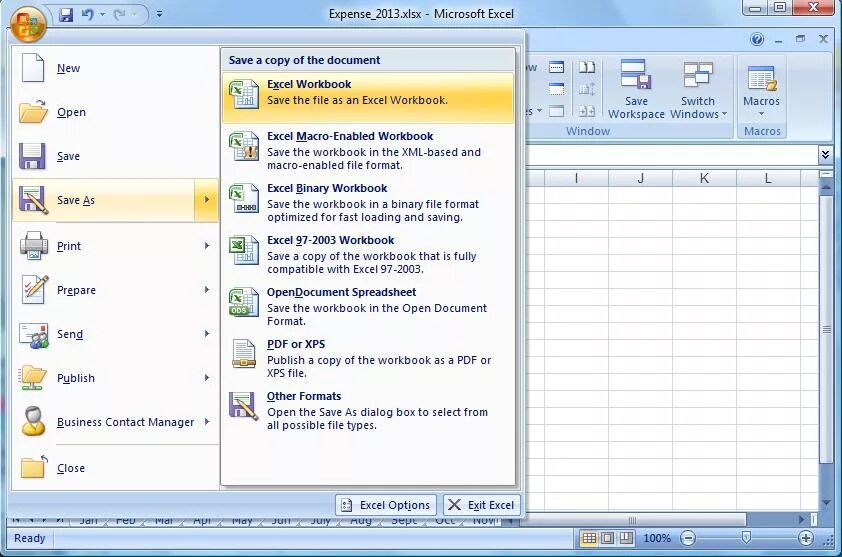
Task: Click Save Workspace in the ribbon
Action: pos(636,89)
